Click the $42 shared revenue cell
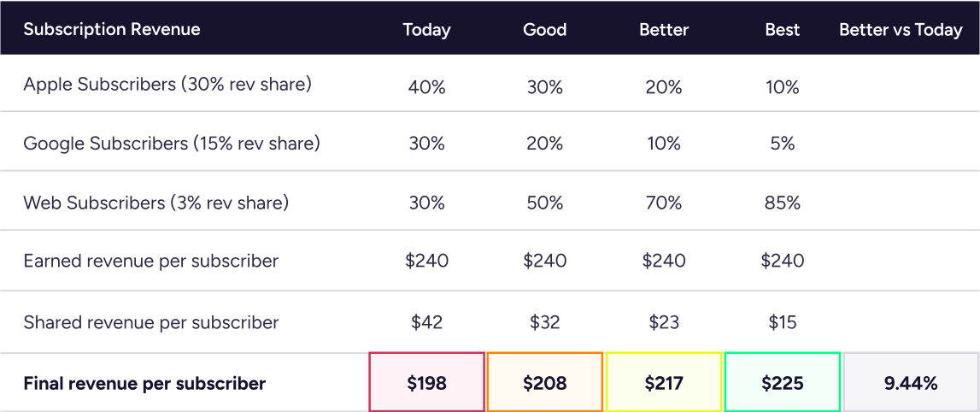Screen dimensions: 980x412 [x=426, y=322]
